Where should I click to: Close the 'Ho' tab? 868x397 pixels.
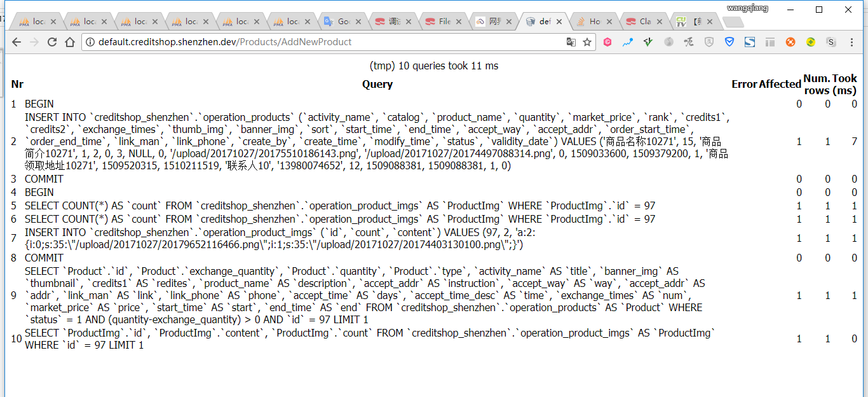[x=611, y=22]
